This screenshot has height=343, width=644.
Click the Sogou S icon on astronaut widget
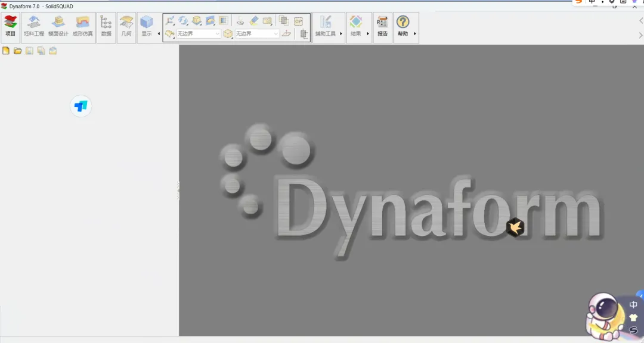[x=633, y=330]
